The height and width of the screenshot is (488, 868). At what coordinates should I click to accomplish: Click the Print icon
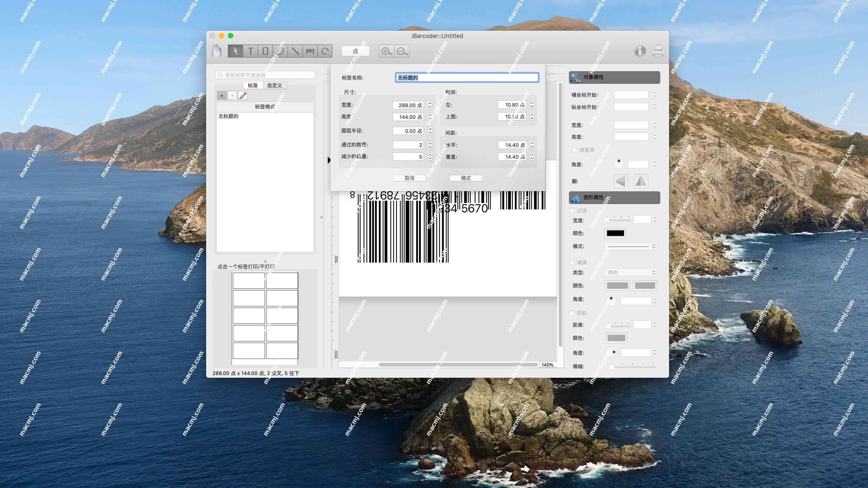(x=658, y=51)
